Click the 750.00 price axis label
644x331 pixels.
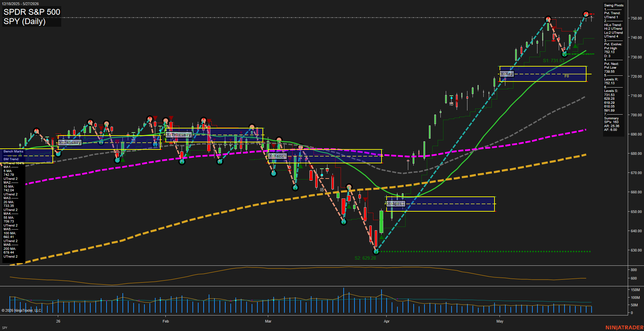click(636, 18)
